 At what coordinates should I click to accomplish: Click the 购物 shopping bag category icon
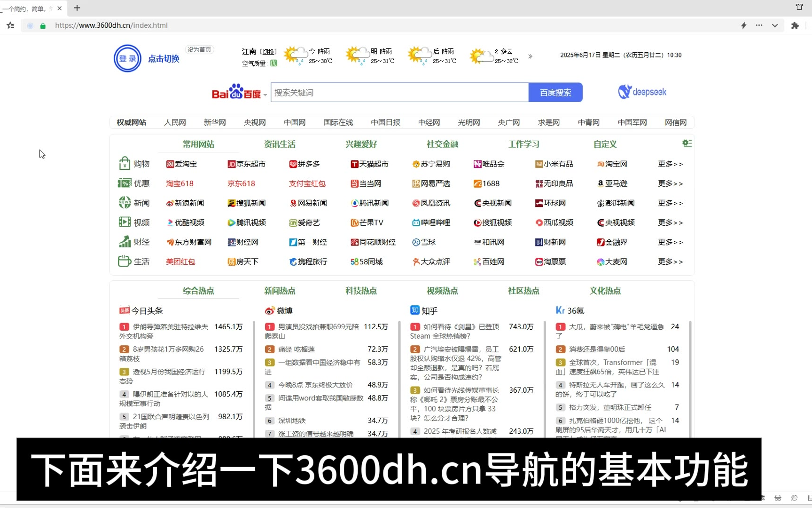pyautogui.click(x=124, y=163)
